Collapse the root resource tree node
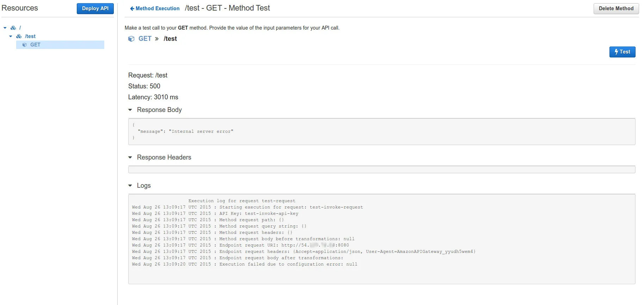The width and height of the screenshot is (644, 305). [x=5, y=28]
